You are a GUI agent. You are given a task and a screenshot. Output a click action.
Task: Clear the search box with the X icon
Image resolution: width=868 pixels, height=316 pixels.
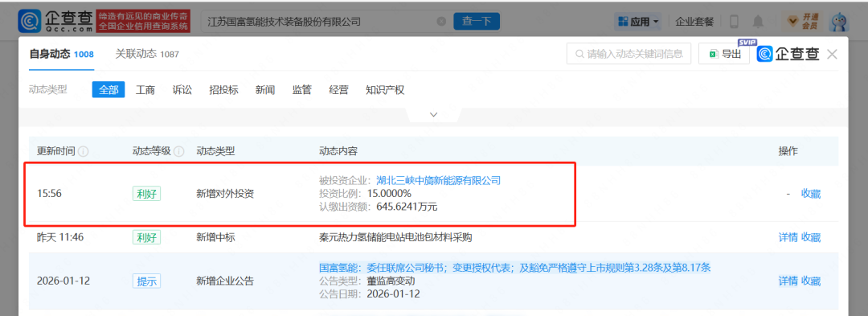(x=441, y=22)
